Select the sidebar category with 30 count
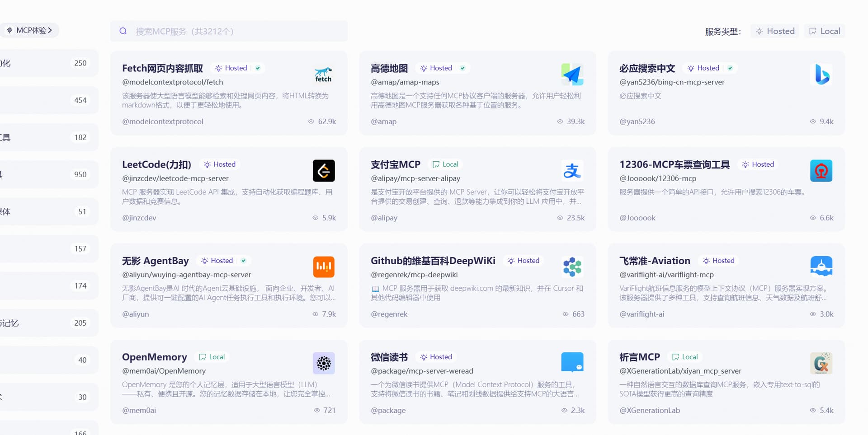868x435 pixels. (48, 397)
